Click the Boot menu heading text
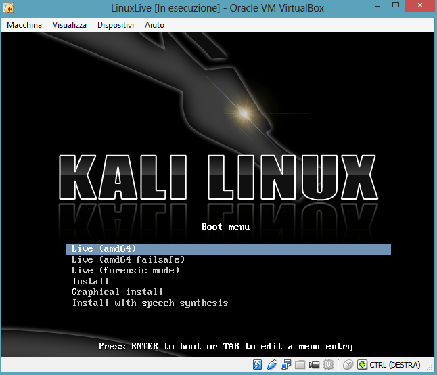Viewport: 437px width, 375px height. click(226, 227)
